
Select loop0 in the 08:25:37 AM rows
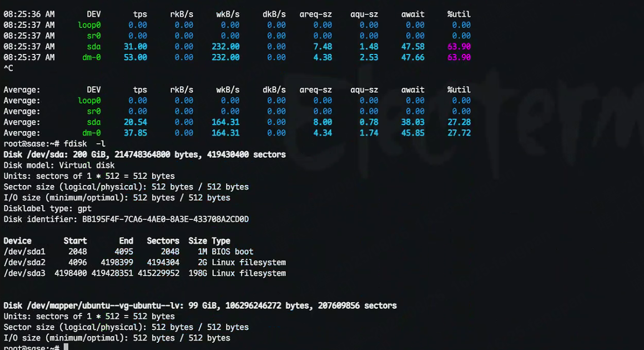coord(89,25)
